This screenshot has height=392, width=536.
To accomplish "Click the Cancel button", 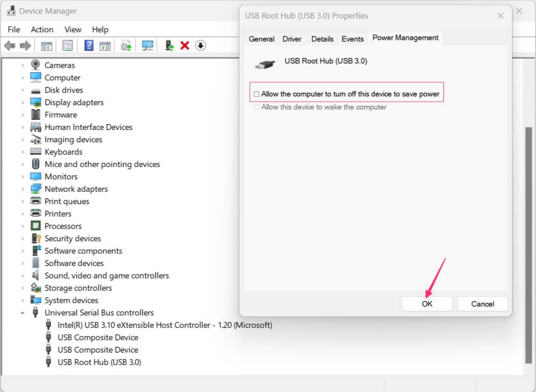I will click(482, 304).
